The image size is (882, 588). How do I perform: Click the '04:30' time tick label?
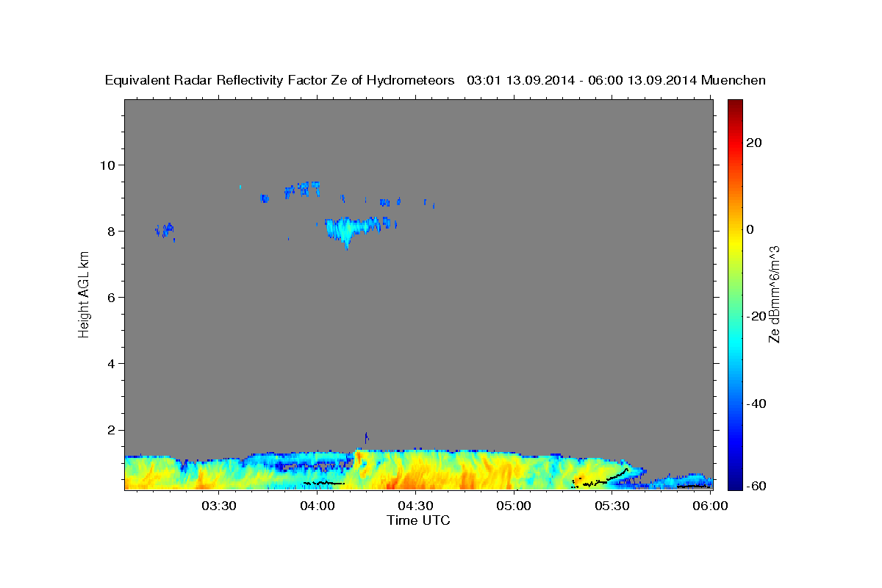(415, 506)
